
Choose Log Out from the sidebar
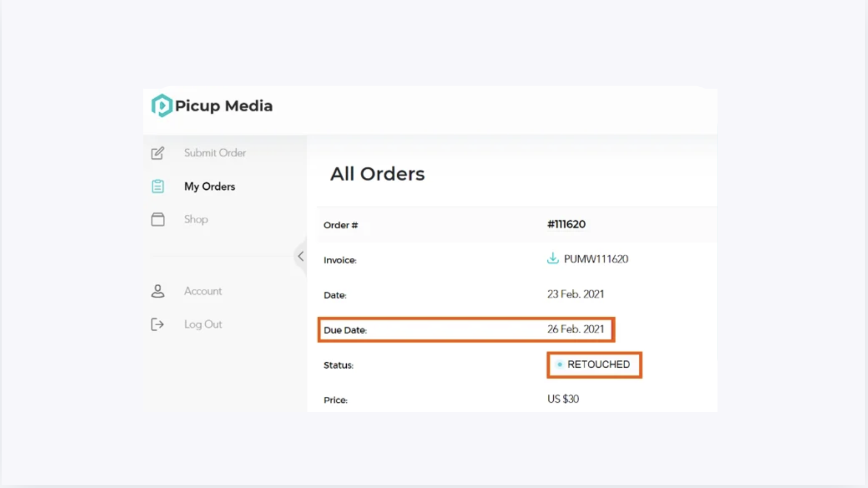[203, 324]
